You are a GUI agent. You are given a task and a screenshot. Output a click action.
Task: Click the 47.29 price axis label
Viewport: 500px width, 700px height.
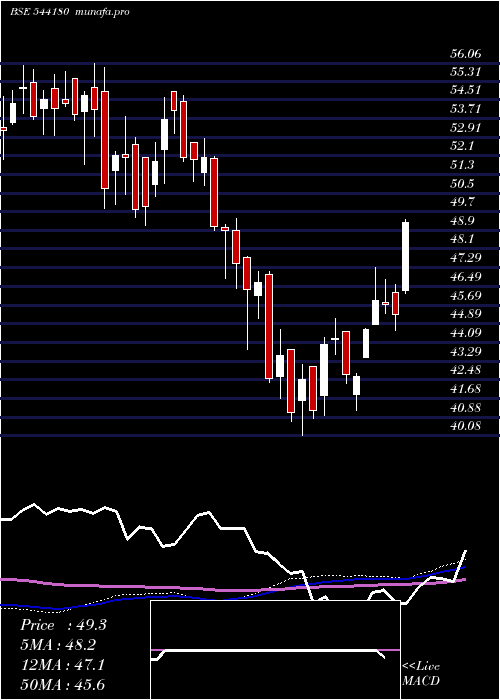tap(466, 258)
